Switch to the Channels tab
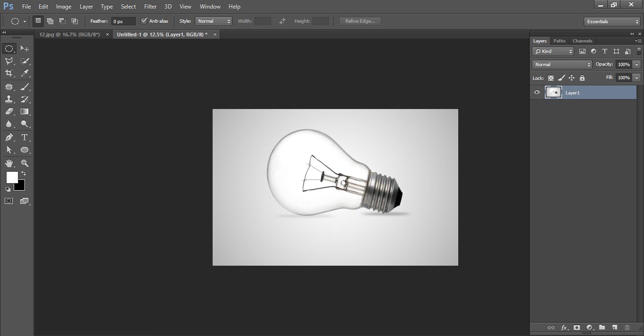Screen dimensions: 644x336 click(x=582, y=41)
